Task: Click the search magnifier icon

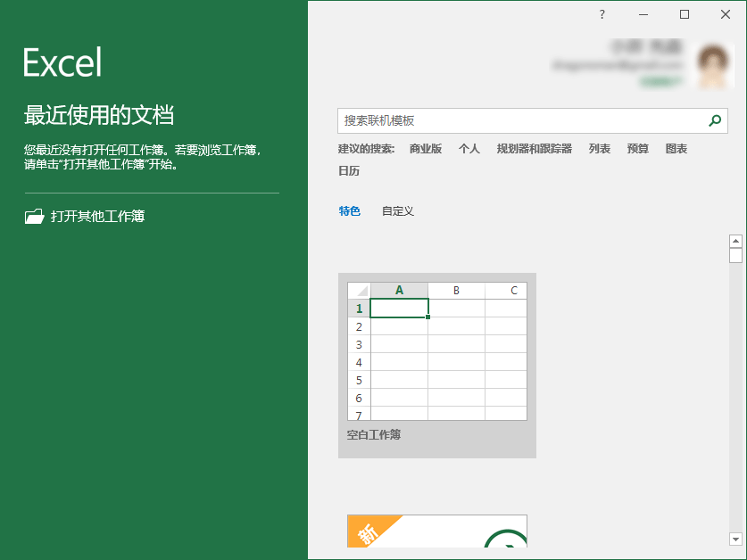Action: pyautogui.click(x=714, y=120)
